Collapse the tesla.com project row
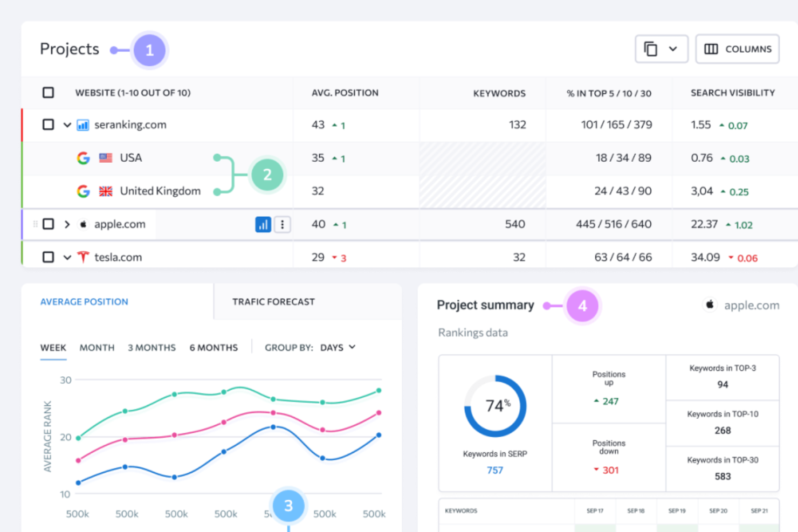The image size is (798, 532). (67, 258)
